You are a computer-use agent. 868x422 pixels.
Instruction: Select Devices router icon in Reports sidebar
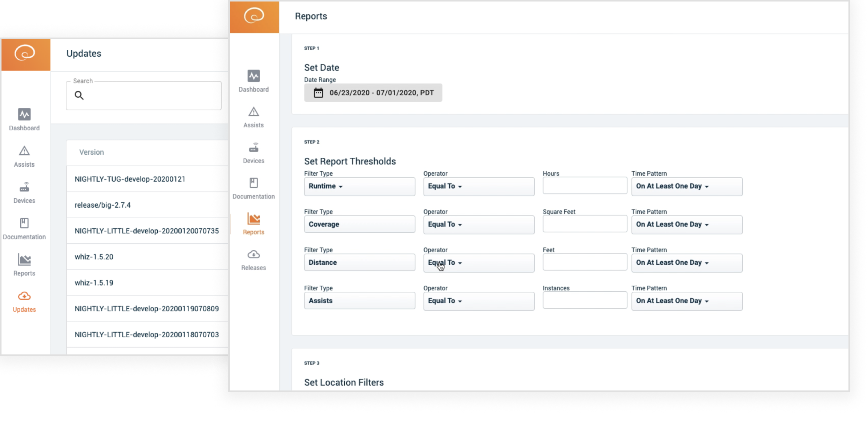click(253, 148)
